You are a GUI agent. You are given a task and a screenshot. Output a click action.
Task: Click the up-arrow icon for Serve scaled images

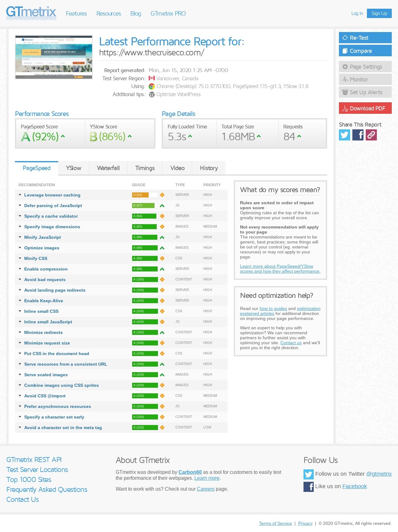point(162,375)
